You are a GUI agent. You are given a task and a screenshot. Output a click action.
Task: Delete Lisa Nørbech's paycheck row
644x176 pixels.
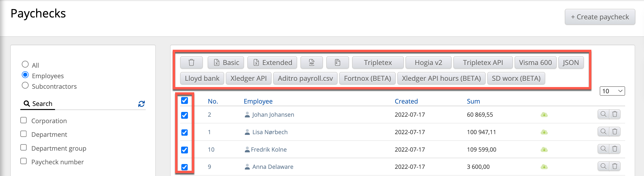615,132
